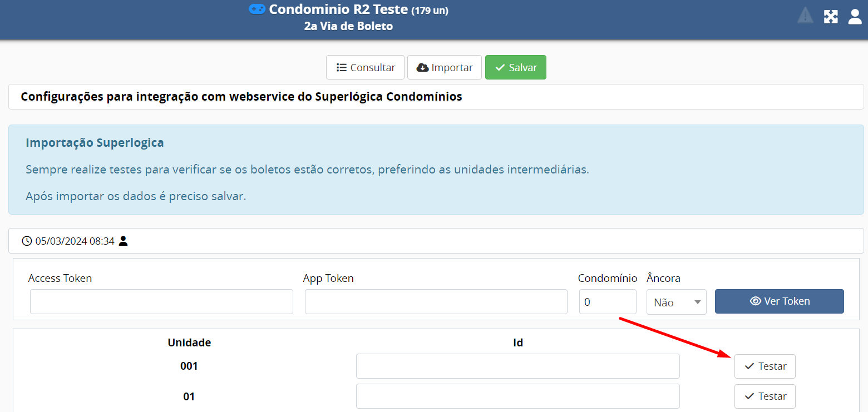The image size is (868, 412).
Task: Open the Consultar list button
Action: [x=365, y=67]
